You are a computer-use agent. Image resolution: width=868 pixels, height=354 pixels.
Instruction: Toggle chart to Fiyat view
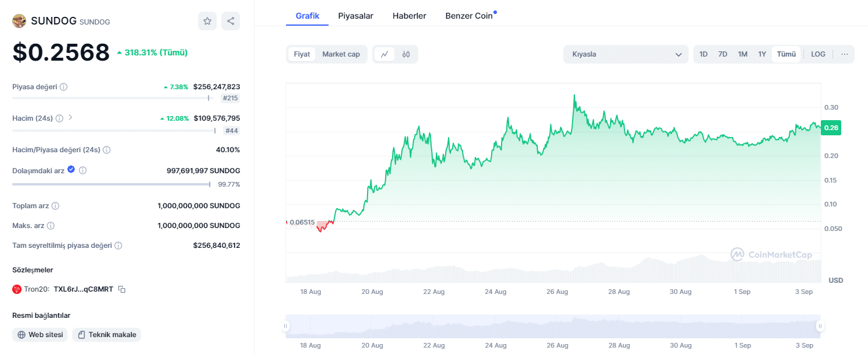[x=302, y=54]
